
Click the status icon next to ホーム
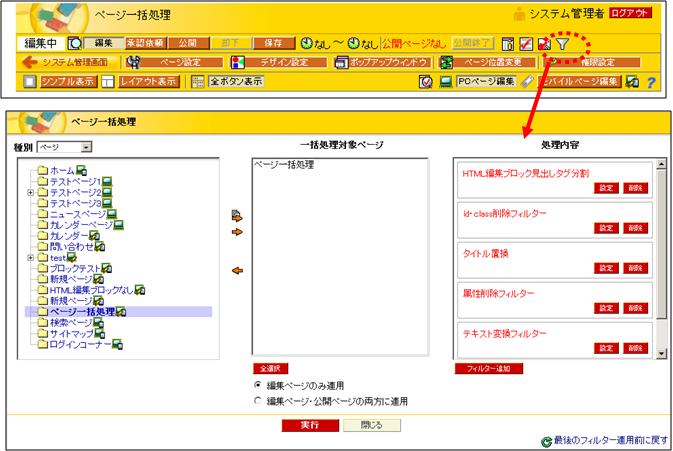[81, 171]
